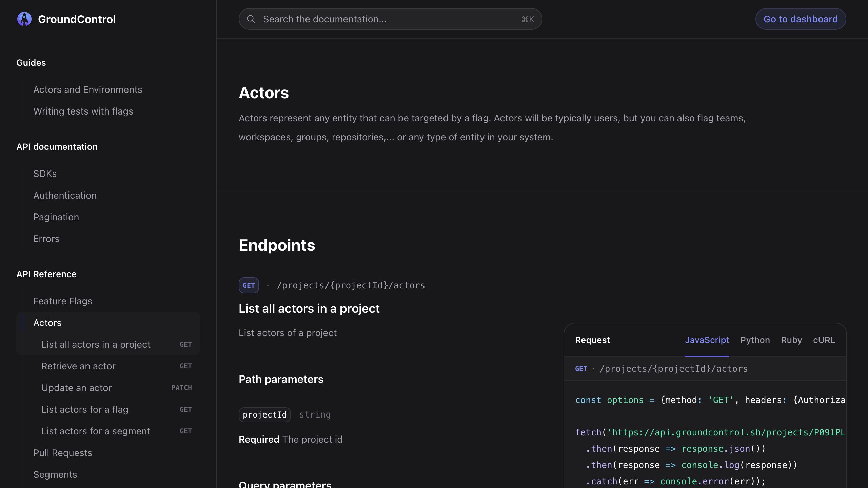This screenshot has height=488, width=868.
Task: Click the API documentation section header
Action: pyautogui.click(x=57, y=147)
